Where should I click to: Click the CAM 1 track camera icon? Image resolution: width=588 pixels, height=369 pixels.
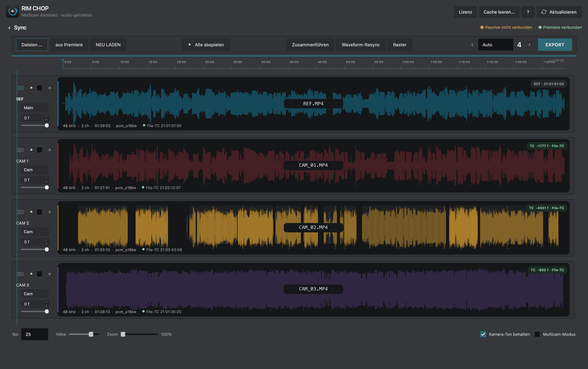[x=20, y=150]
